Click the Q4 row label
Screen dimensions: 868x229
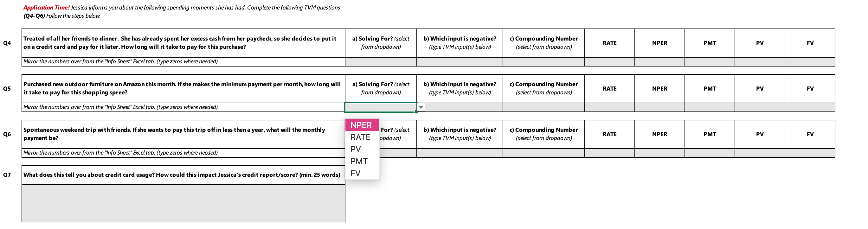[x=7, y=43]
